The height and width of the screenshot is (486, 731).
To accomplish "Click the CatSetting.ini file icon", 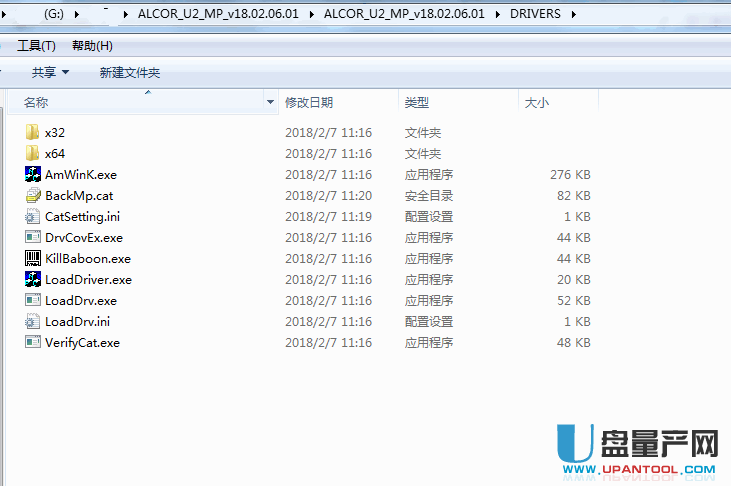I will coord(32,216).
